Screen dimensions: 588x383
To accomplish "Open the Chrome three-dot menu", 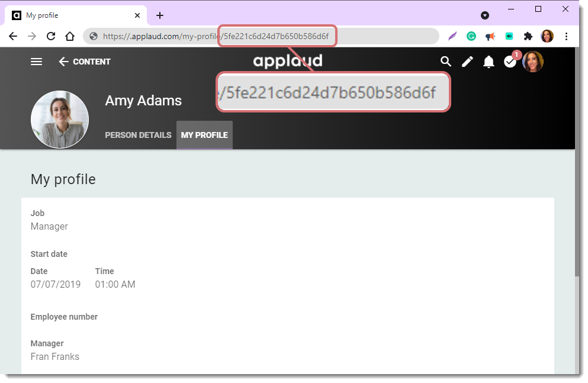I will [x=567, y=36].
